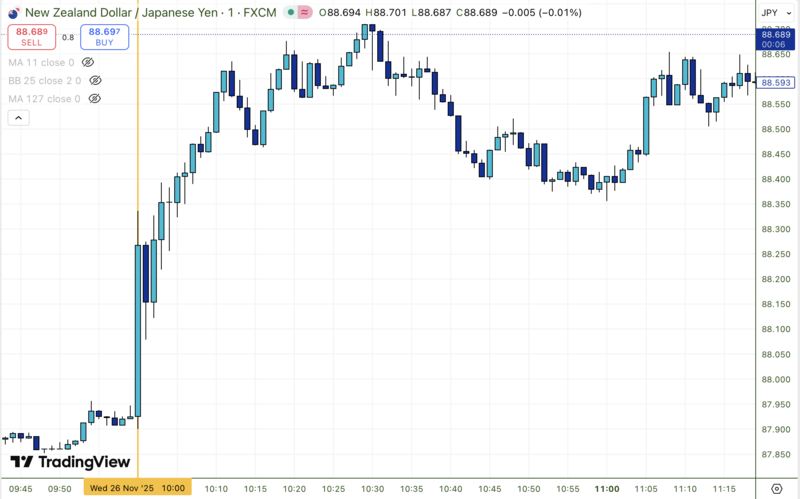Click the 11:00 time axis label
Viewport: 800px width, 499px height.
(607, 489)
